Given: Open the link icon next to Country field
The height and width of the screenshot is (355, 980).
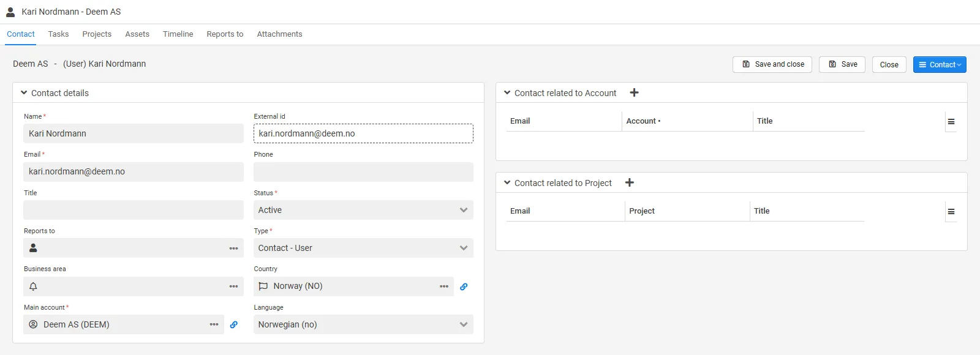Looking at the screenshot, I should (464, 286).
